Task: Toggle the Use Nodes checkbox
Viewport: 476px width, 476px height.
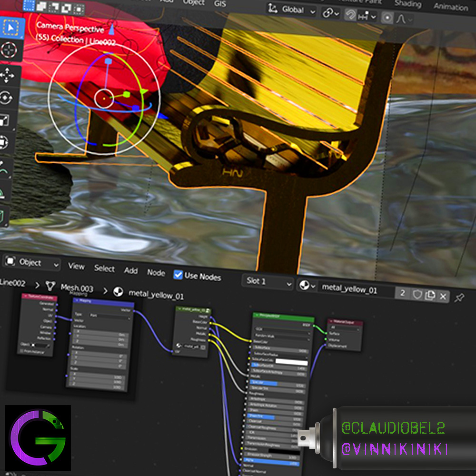Action: (x=178, y=275)
